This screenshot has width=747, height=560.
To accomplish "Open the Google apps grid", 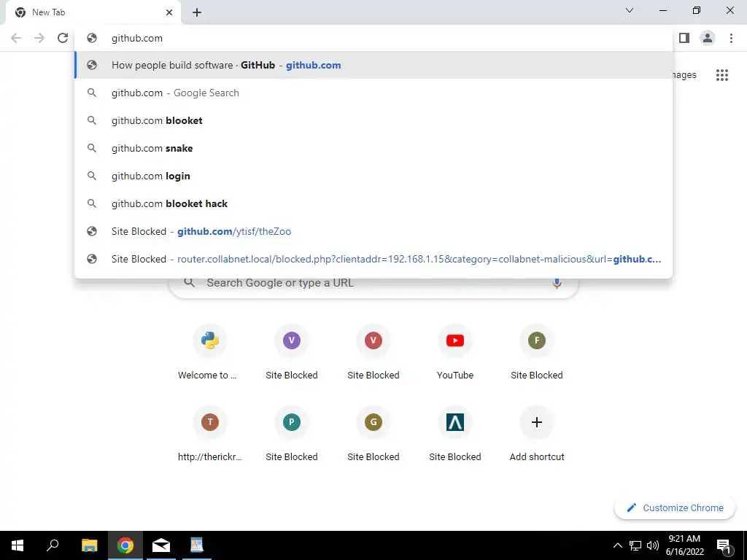I will [x=721, y=75].
